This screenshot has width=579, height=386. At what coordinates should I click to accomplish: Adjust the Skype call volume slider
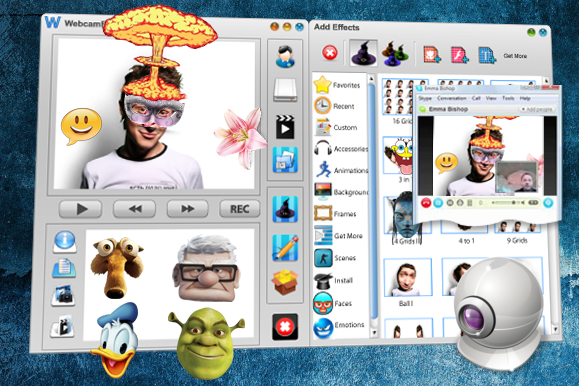click(508, 202)
